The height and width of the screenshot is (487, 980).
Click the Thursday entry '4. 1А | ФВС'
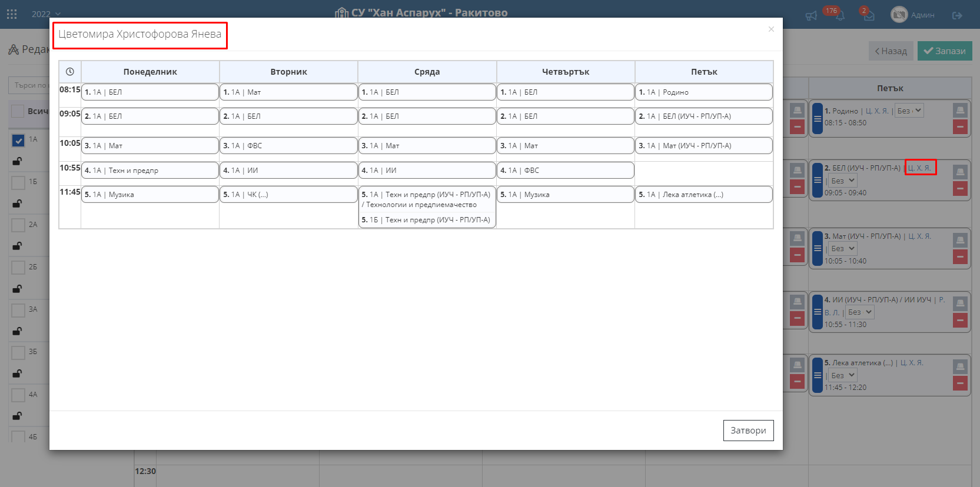pyautogui.click(x=566, y=171)
